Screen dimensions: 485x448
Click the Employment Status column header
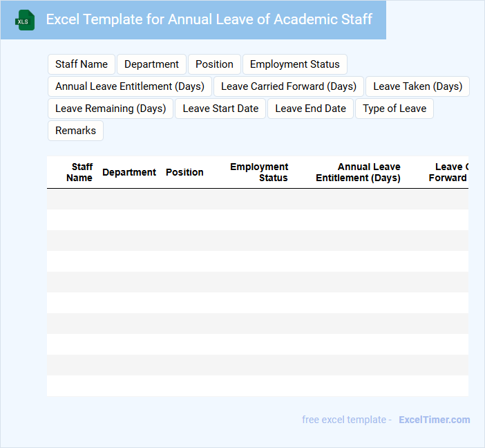coord(260,172)
